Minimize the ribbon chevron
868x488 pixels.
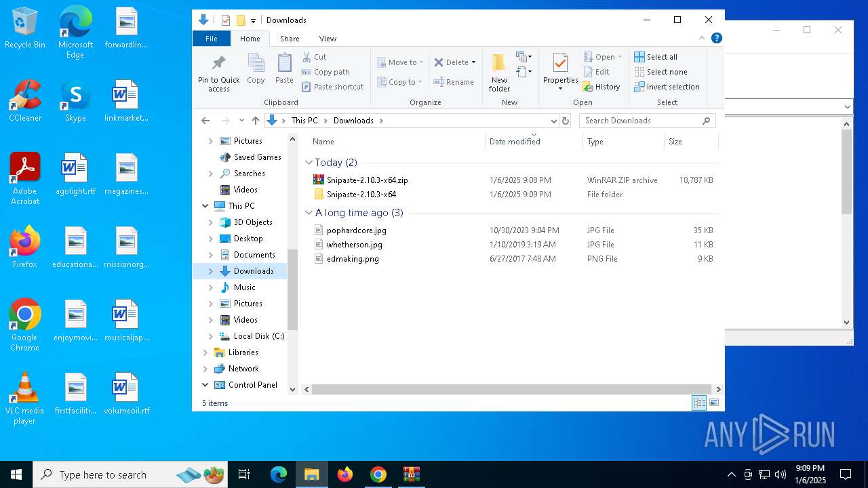point(702,39)
